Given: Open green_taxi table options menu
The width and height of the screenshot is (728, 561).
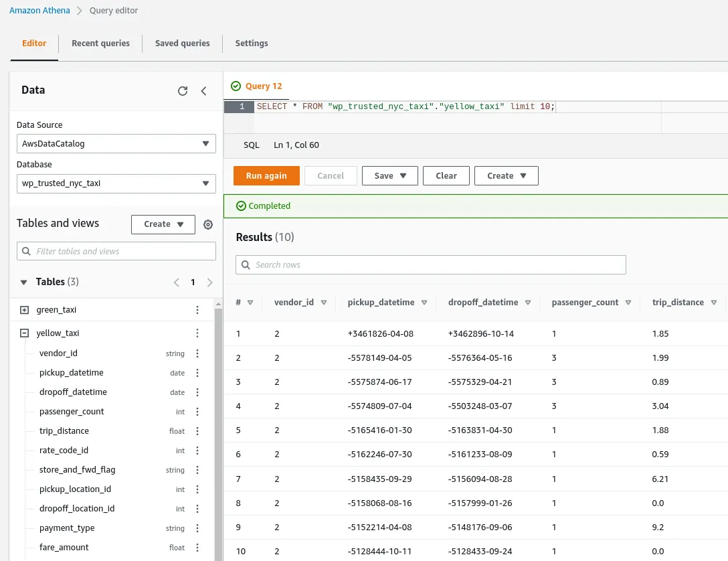Looking at the screenshot, I should (x=197, y=310).
